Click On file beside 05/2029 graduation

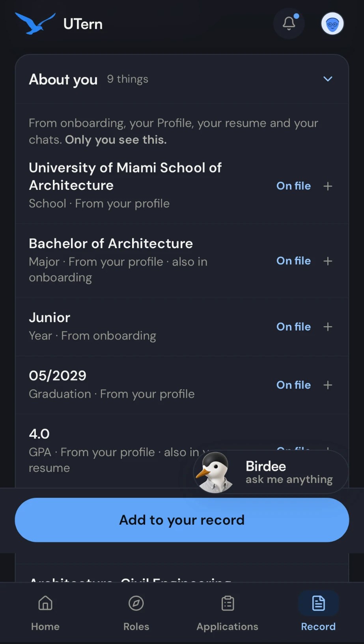293,385
